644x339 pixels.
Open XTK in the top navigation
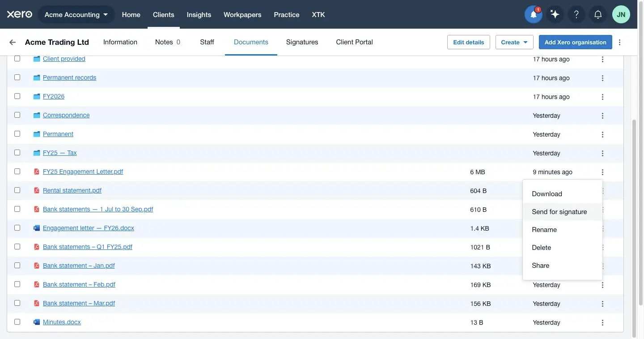click(318, 14)
